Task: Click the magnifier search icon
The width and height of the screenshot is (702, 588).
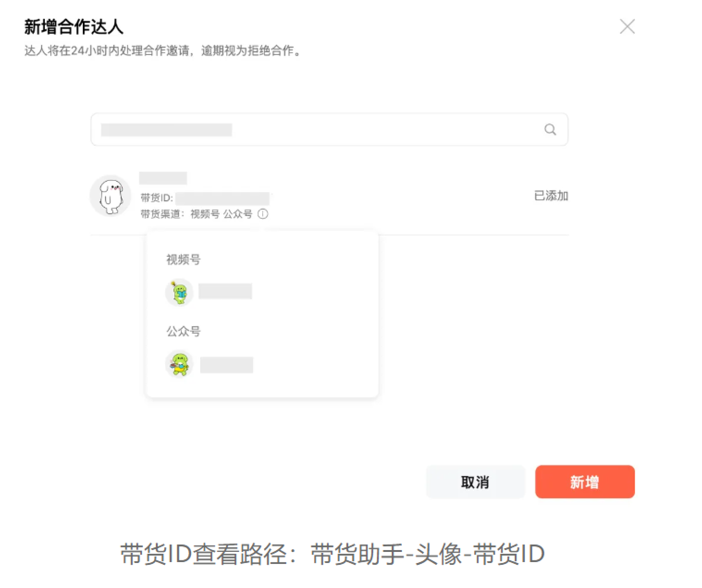Action: click(550, 130)
